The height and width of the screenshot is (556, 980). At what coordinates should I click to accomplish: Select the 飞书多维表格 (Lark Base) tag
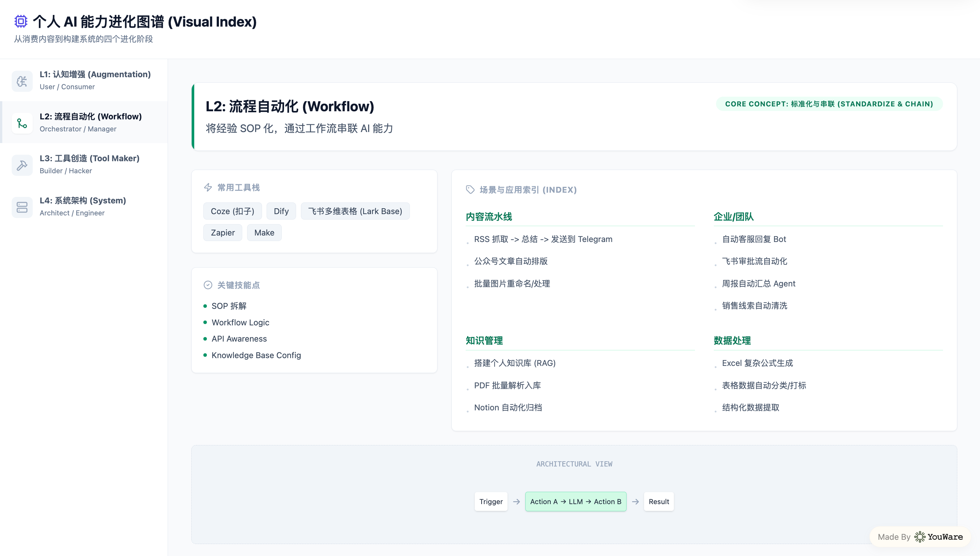point(355,211)
